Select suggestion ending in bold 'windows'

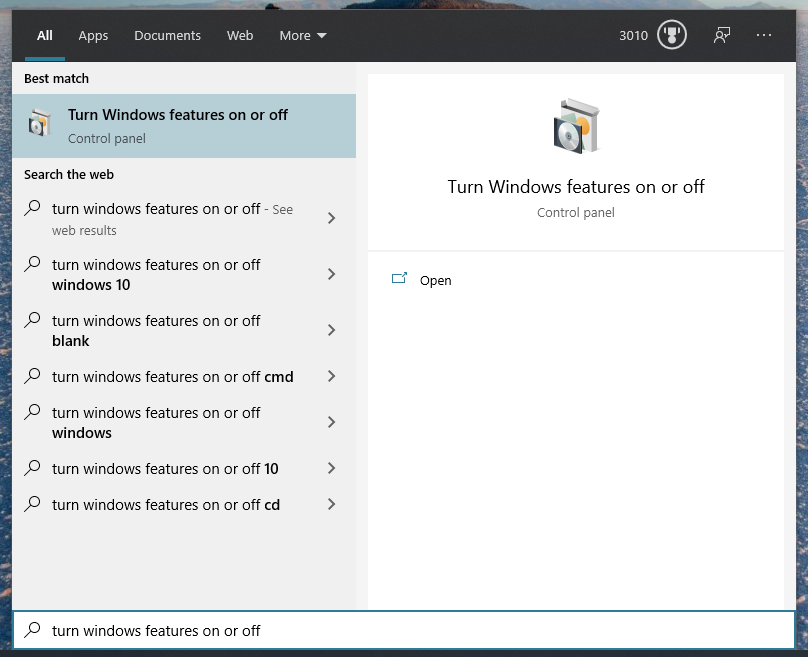point(184,422)
